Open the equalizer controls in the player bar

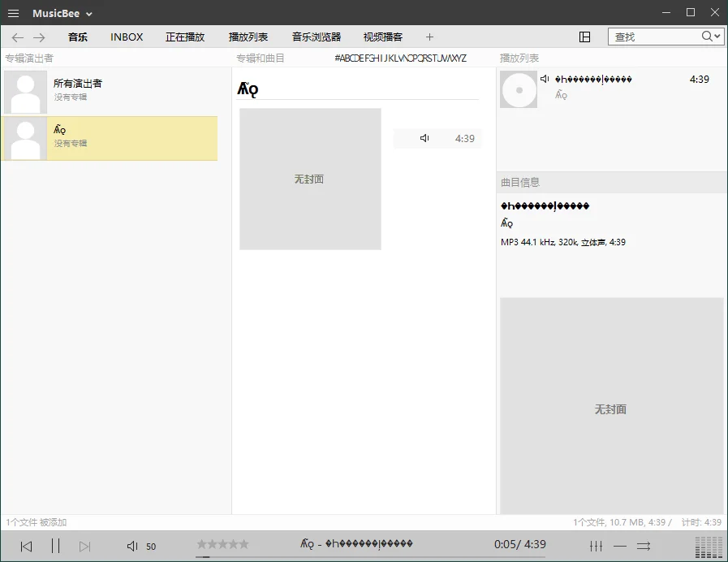(x=597, y=545)
